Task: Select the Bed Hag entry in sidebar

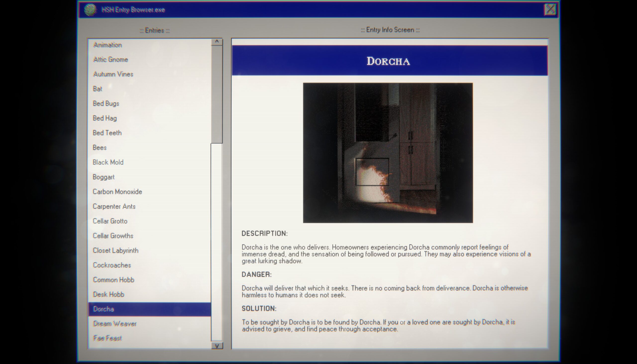Action: click(x=105, y=118)
